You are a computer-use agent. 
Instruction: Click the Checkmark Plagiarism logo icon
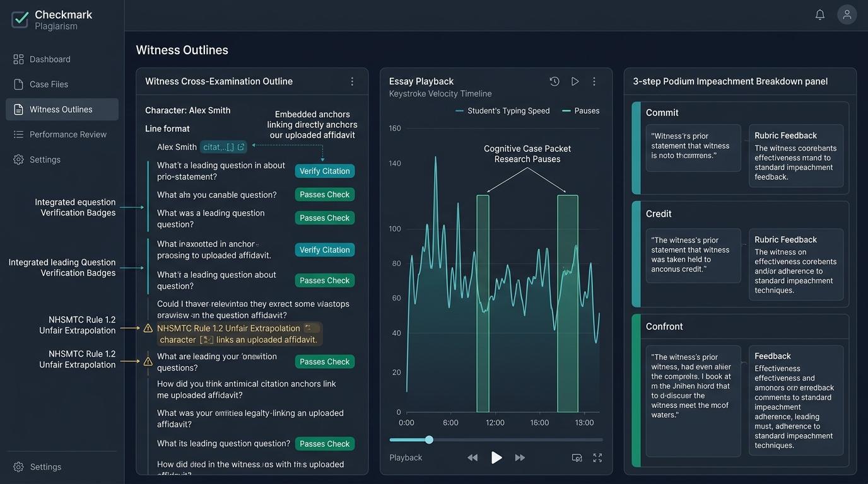pyautogui.click(x=20, y=20)
